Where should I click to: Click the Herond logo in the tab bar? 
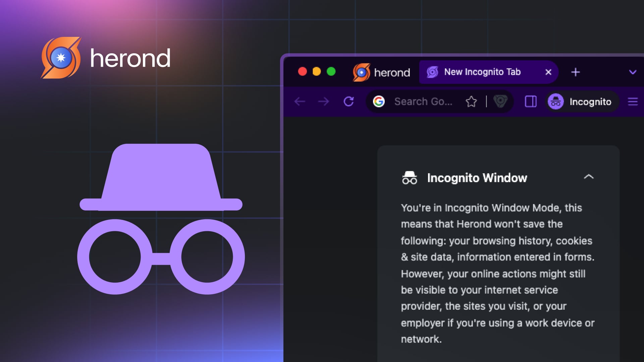coord(362,72)
